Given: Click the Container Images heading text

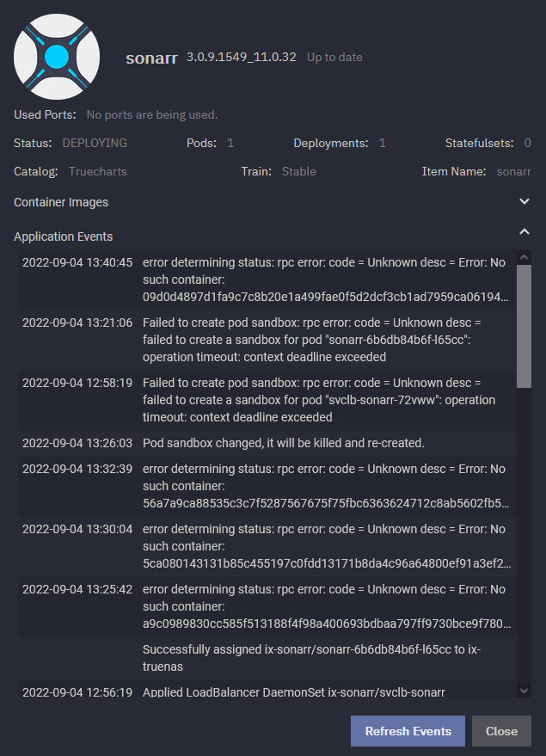Looking at the screenshot, I should pyautogui.click(x=61, y=202).
